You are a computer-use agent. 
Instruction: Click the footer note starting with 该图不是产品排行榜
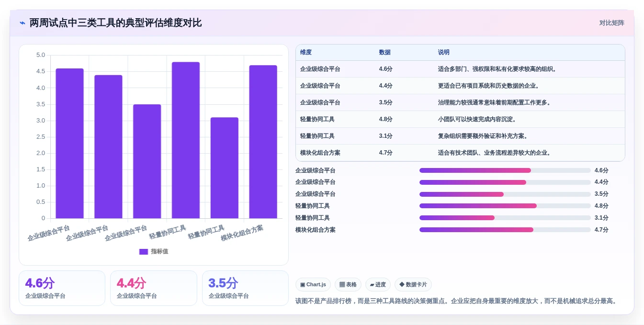[457, 301]
